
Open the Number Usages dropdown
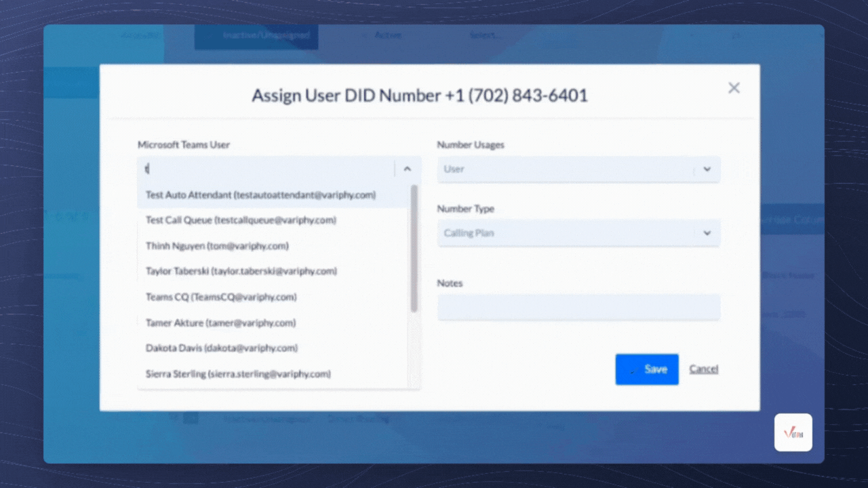(578, 169)
